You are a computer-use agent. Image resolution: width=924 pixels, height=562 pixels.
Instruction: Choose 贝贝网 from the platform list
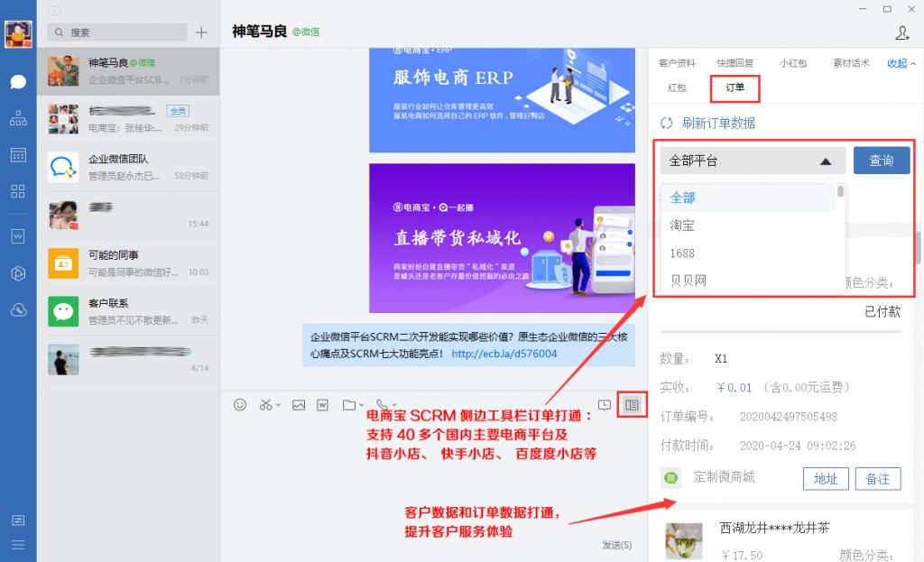pos(688,281)
